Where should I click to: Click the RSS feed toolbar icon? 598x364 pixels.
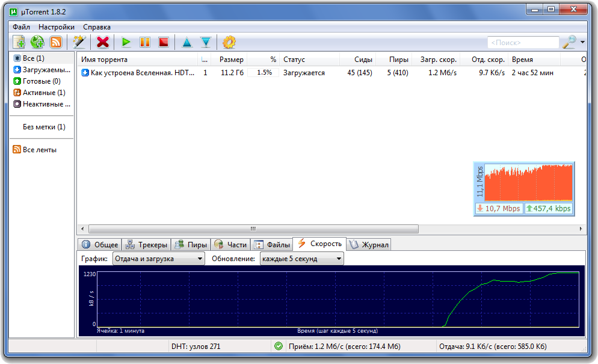pyautogui.click(x=56, y=42)
